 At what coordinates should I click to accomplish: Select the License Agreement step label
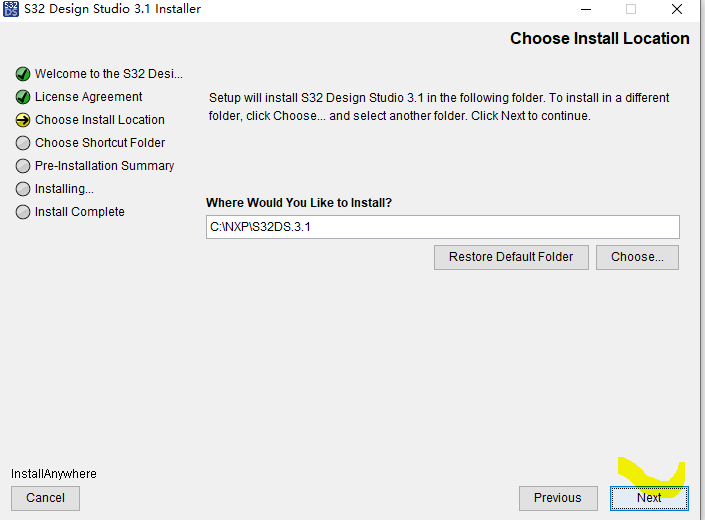(88, 97)
